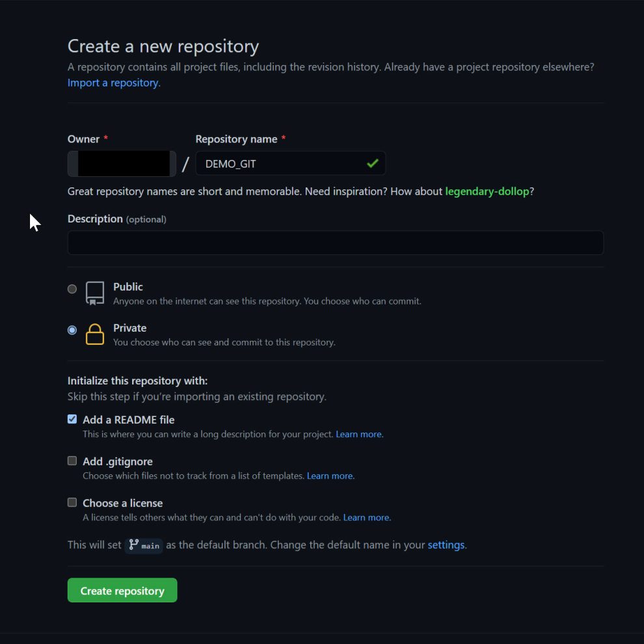Open Learn more link for .gitignore
The height and width of the screenshot is (644, 644).
click(x=330, y=476)
